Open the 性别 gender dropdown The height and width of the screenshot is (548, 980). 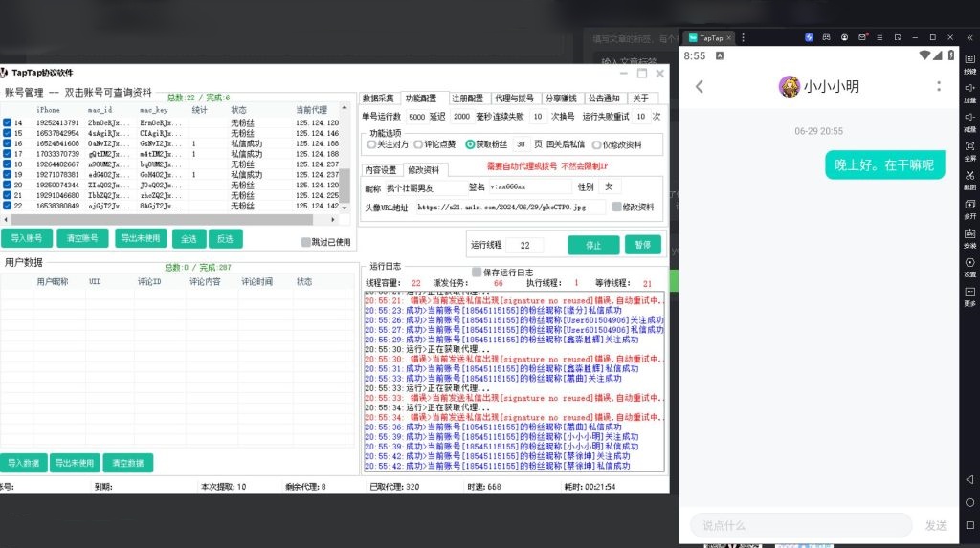point(612,186)
